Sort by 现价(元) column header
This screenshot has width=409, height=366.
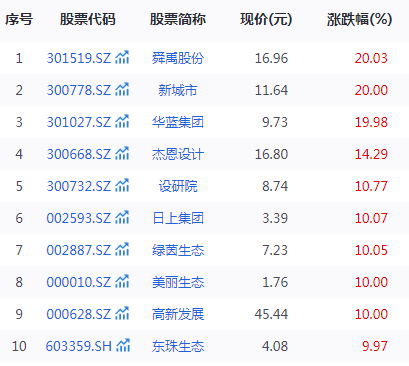pos(266,19)
